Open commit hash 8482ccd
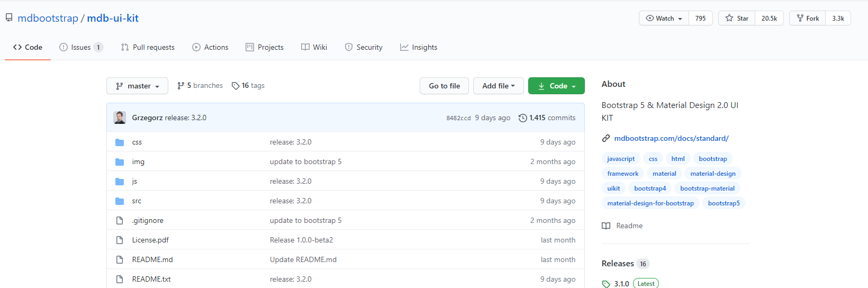The height and width of the screenshot is (288, 868). (x=458, y=118)
